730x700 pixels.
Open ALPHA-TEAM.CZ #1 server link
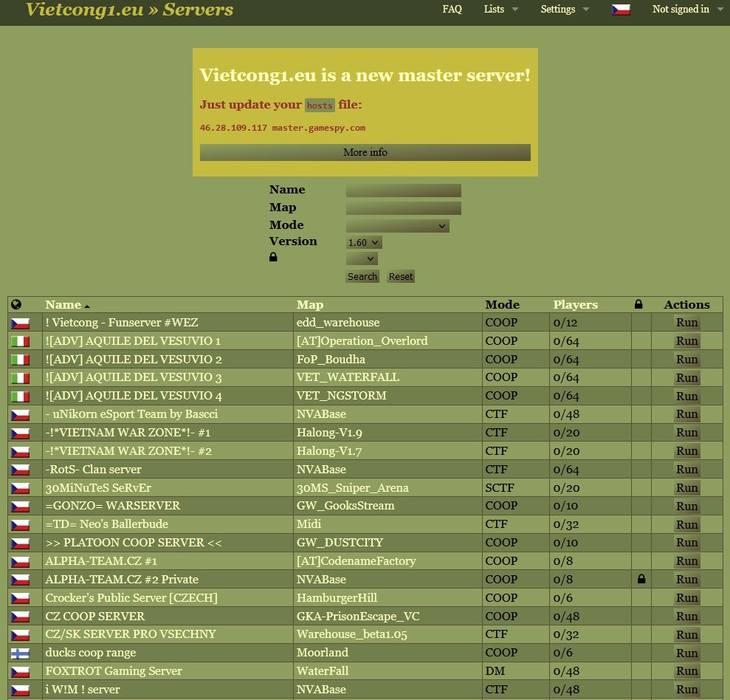101,560
